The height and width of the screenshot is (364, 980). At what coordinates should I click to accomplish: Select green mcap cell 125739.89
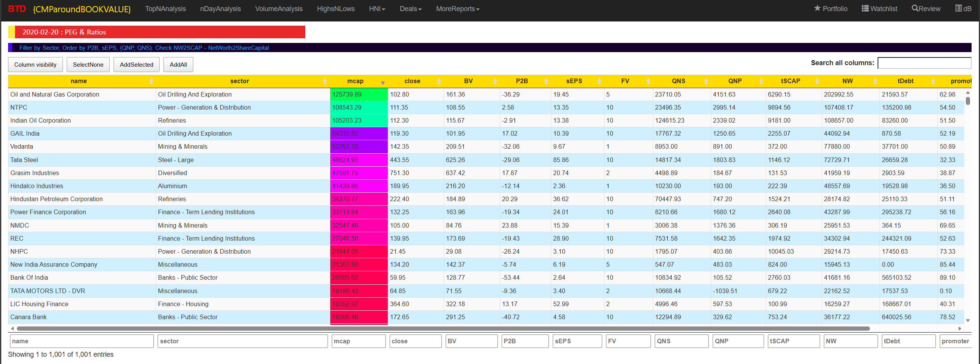[359, 94]
